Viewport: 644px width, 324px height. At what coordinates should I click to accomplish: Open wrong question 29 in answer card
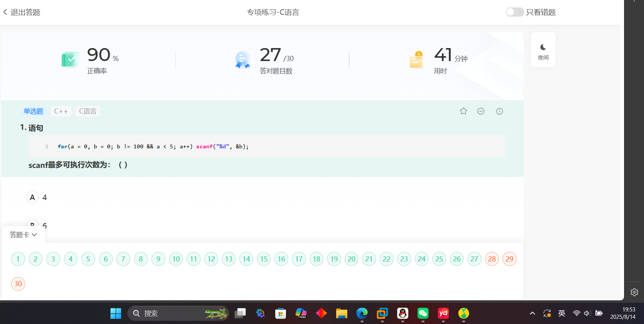510,259
